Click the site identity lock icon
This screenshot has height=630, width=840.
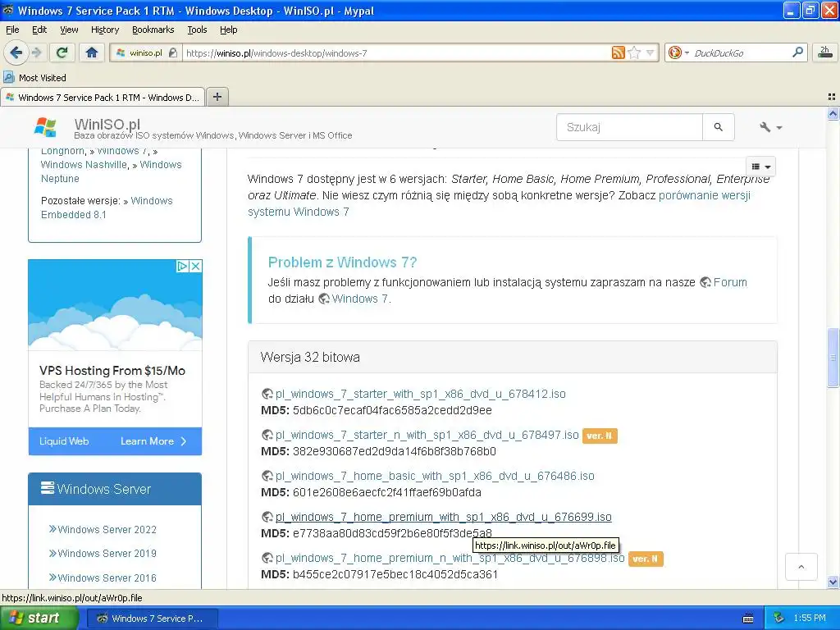tap(172, 52)
